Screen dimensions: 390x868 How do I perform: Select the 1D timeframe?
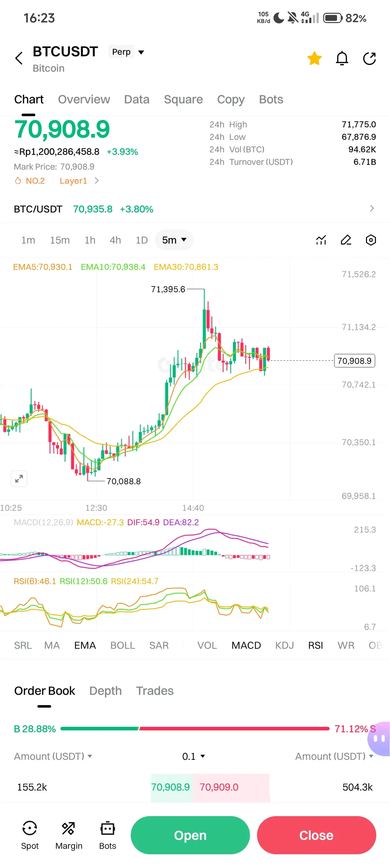pos(142,240)
